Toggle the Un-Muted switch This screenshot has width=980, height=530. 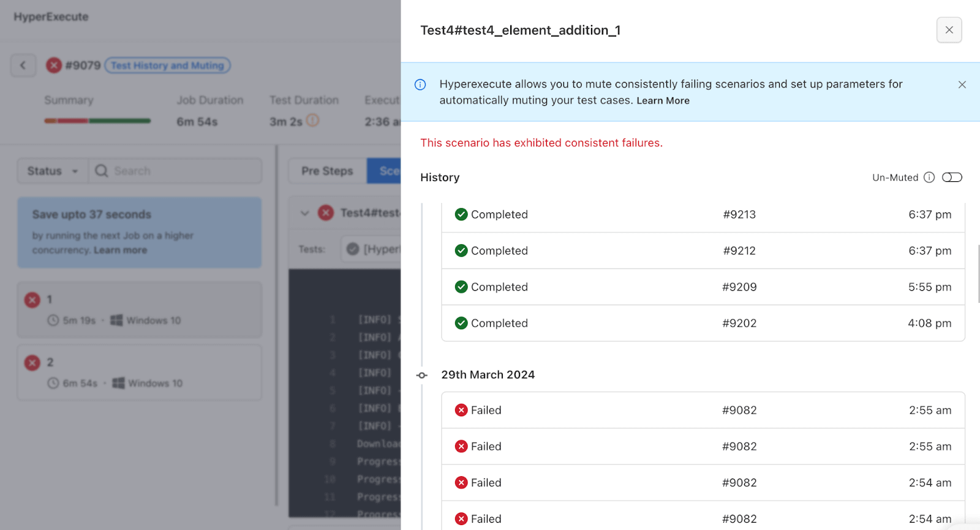(x=952, y=177)
